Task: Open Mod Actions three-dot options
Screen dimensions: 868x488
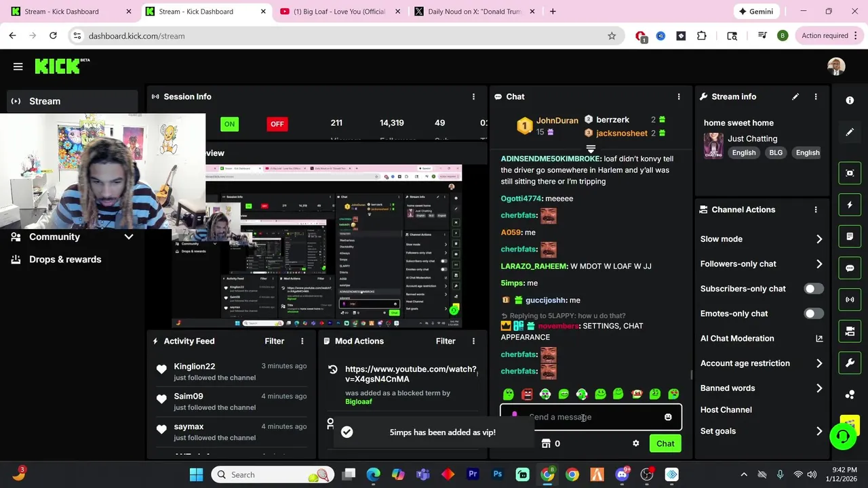Action: click(473, 341)
